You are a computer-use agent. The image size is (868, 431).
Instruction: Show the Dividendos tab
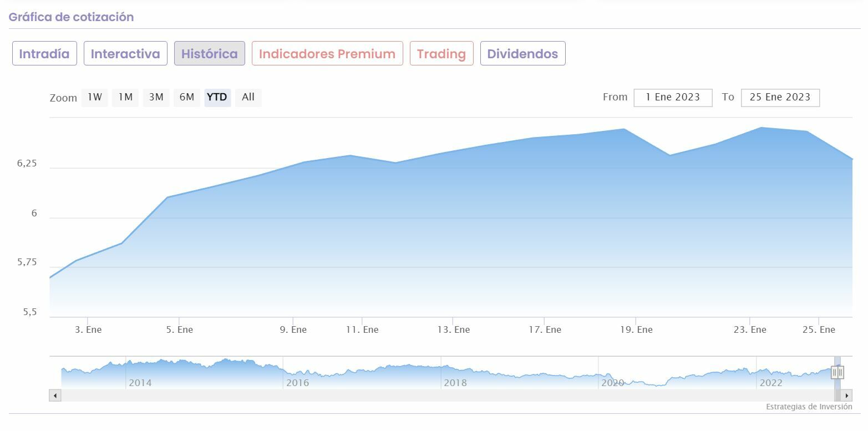522,54
